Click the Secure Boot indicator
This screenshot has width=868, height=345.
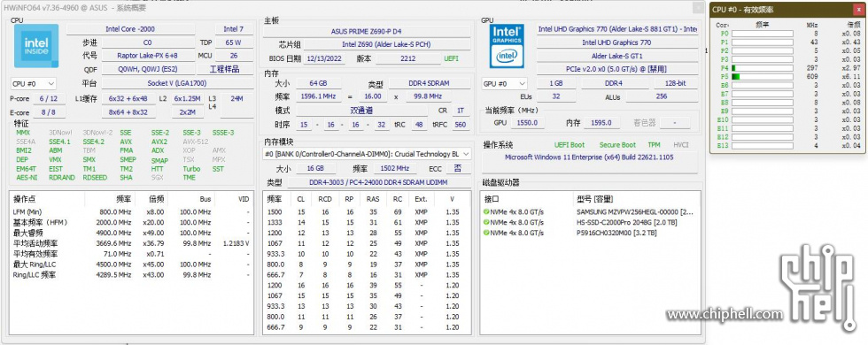[617, 145]
